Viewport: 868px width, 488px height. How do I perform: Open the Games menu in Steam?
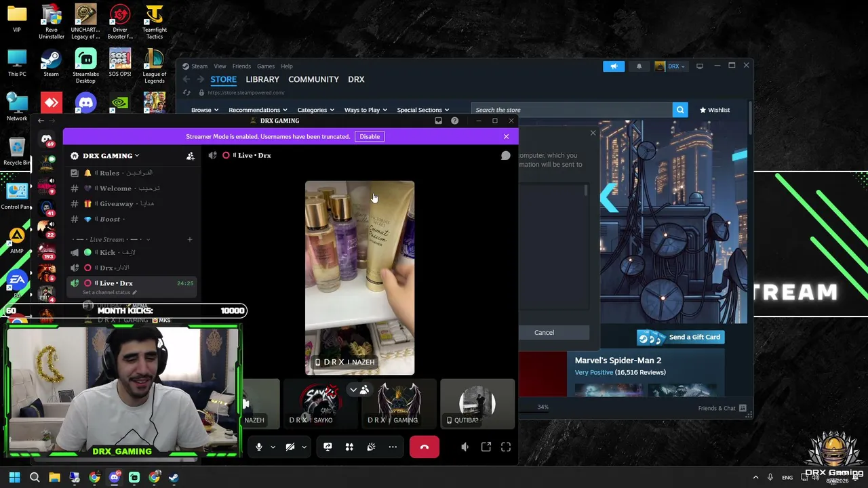point(266,66)
